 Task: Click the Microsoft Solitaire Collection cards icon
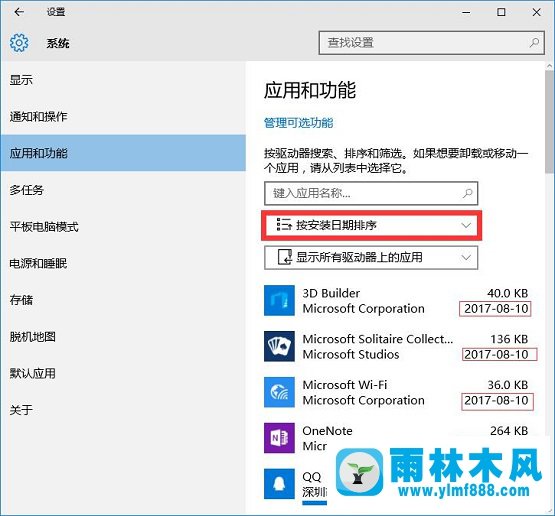279,346
